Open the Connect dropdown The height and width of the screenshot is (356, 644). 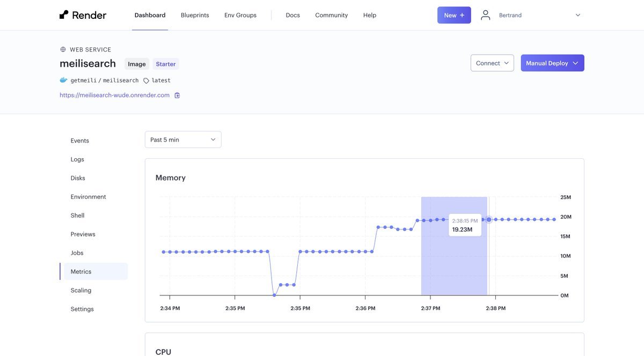pos(492,63)
